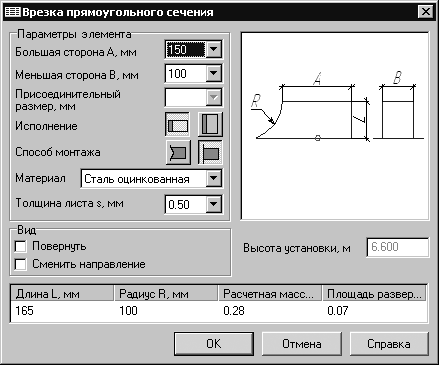Viewport: 439px width, 365px height.
Task: Click the dialog title bar table icon
Action: 12,12
